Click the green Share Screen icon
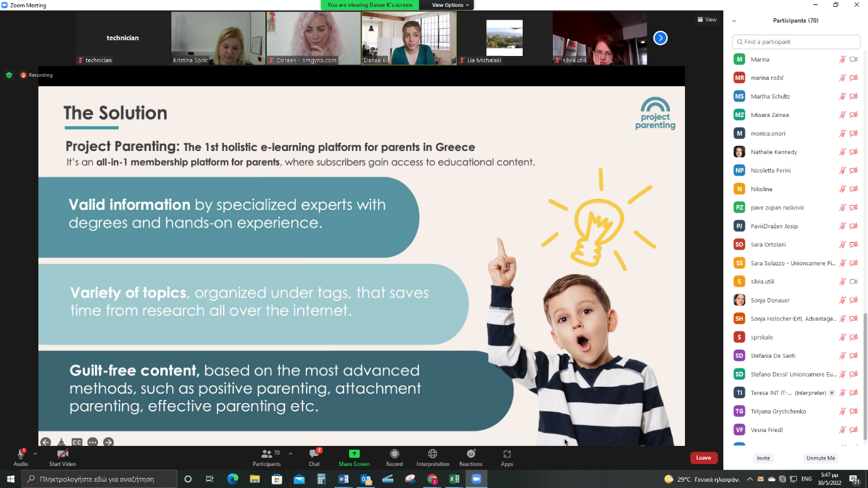The image size is (868, 488). (x=353, y=454)
